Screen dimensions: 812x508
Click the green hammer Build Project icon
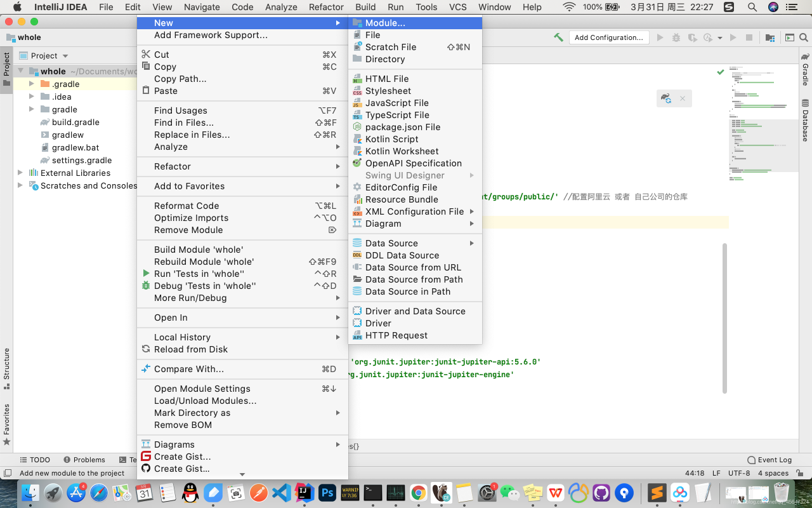558,37
